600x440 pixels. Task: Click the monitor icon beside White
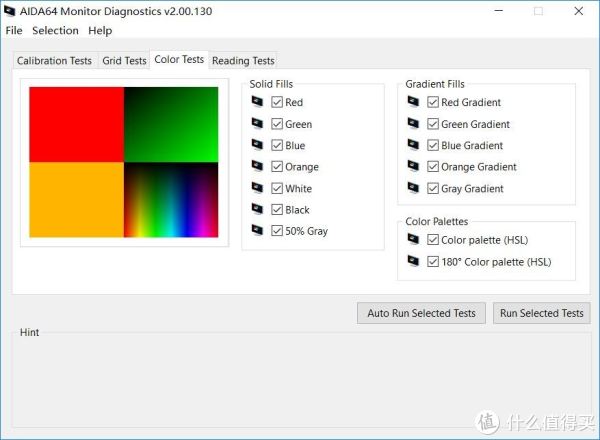click(257, 187)
